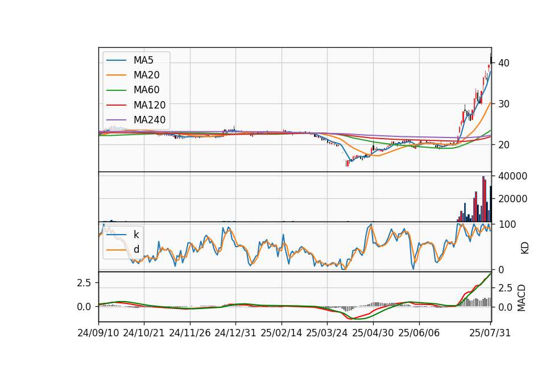The image size is (546, 392).
Task: Click the purple MA240 legend line sample
Action: coord(116,120)
